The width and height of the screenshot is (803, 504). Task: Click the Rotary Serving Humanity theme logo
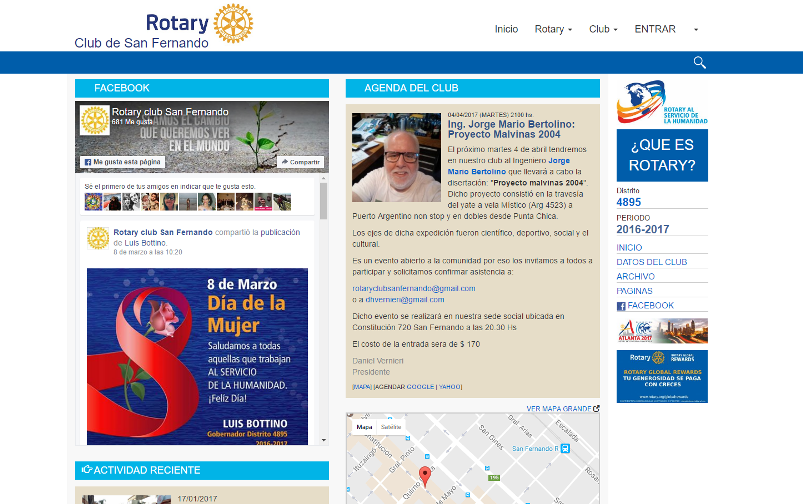(x=661, y=101)
